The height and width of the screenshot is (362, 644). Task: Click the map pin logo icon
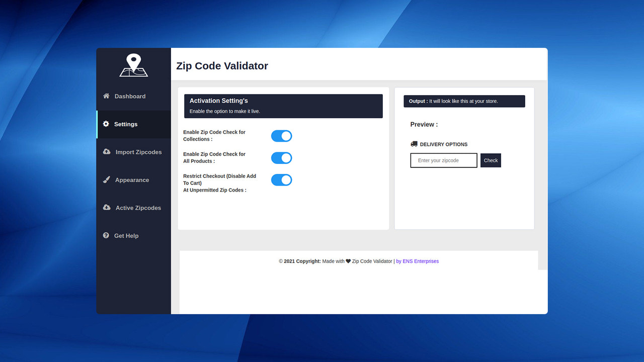[133, 65]
